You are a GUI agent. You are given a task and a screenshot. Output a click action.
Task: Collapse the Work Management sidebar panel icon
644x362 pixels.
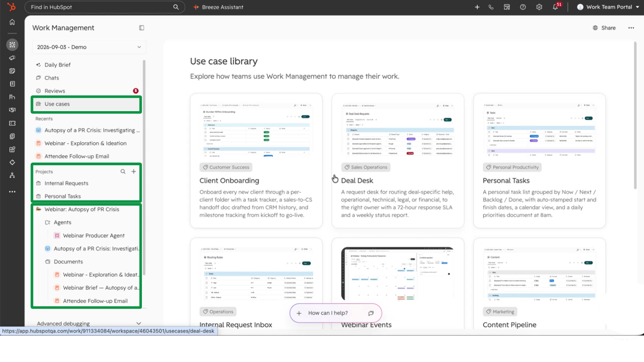pyautogui.click(x=142, y=28)
